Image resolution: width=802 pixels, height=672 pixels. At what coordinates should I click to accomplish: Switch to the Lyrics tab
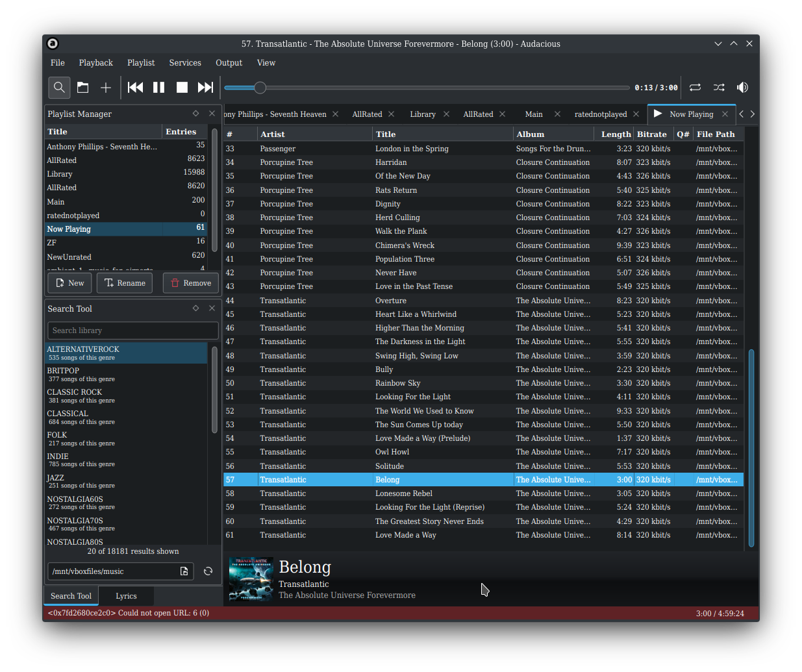pos(126,596)
